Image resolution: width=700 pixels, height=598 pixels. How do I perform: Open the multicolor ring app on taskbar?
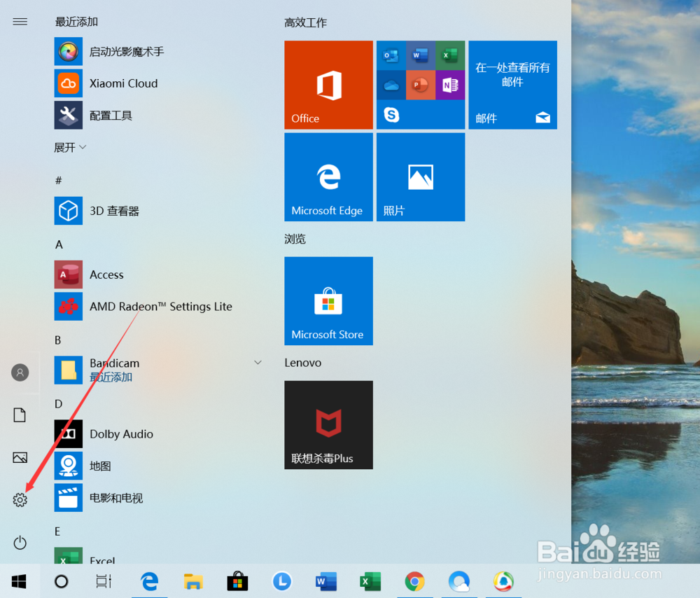(x=503, y=581)
